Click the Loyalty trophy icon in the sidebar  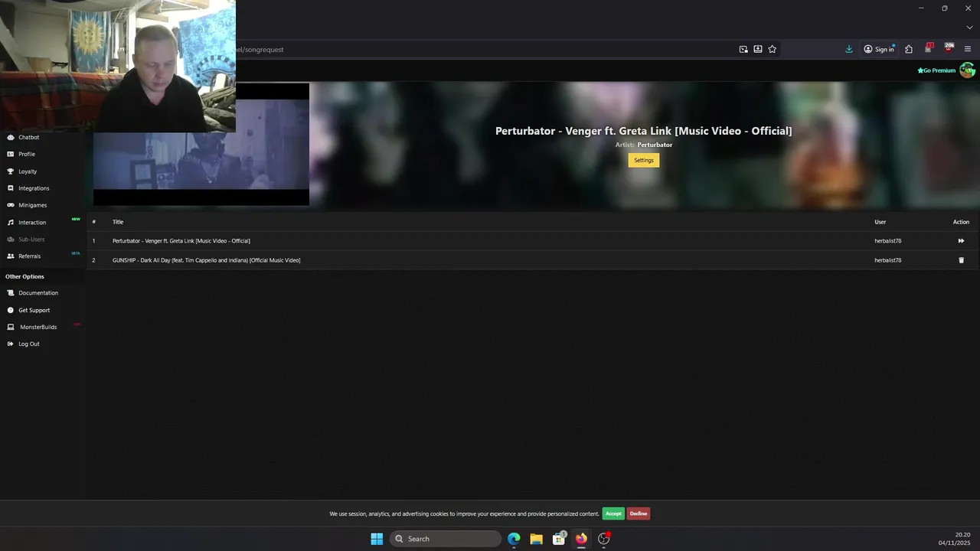pos(11,171)
